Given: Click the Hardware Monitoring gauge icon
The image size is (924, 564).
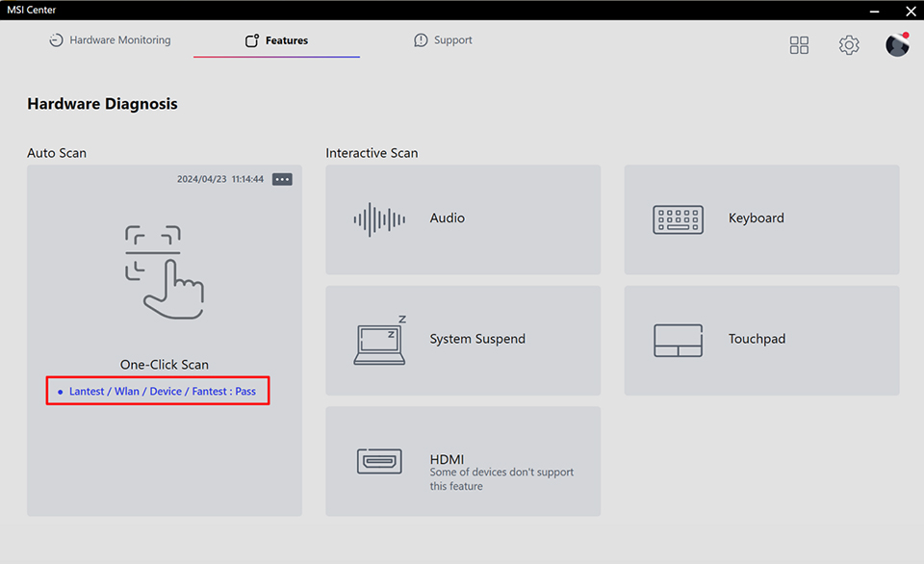Looking at the screenshot, I should pos(56,40).
